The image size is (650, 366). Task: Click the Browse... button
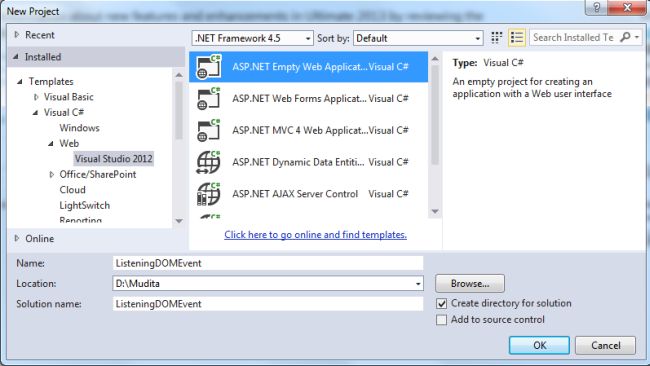470,284
